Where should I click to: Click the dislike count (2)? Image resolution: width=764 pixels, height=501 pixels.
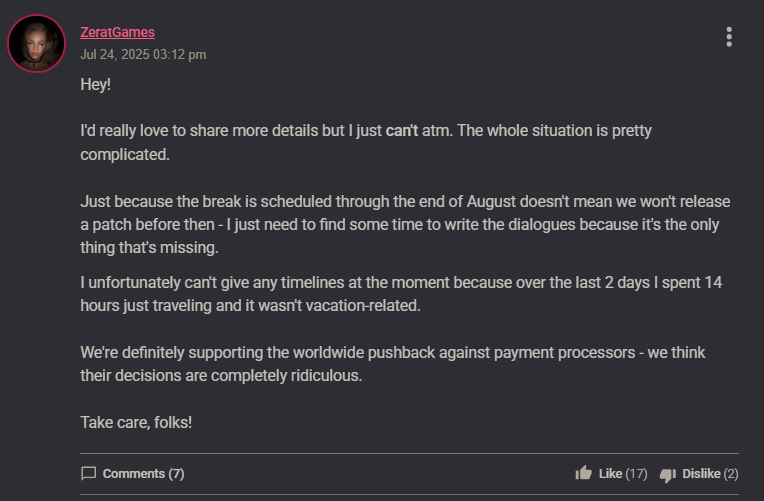[x=730, y=473]
